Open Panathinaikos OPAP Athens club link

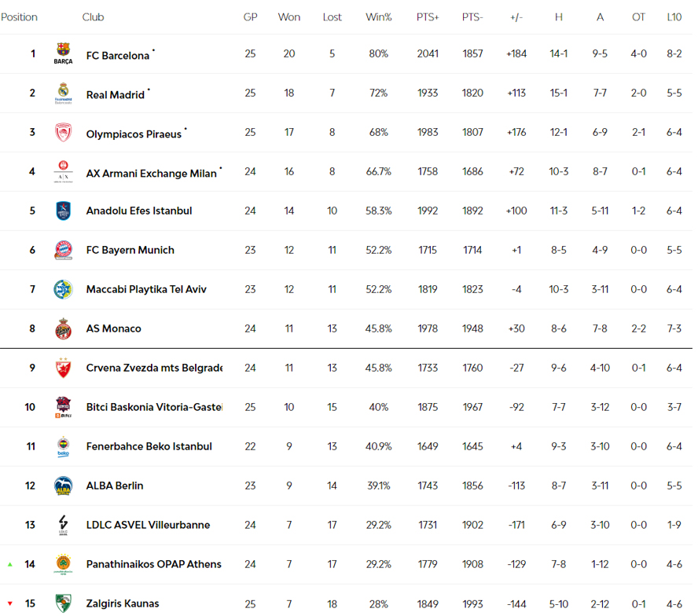coord(153,564)
